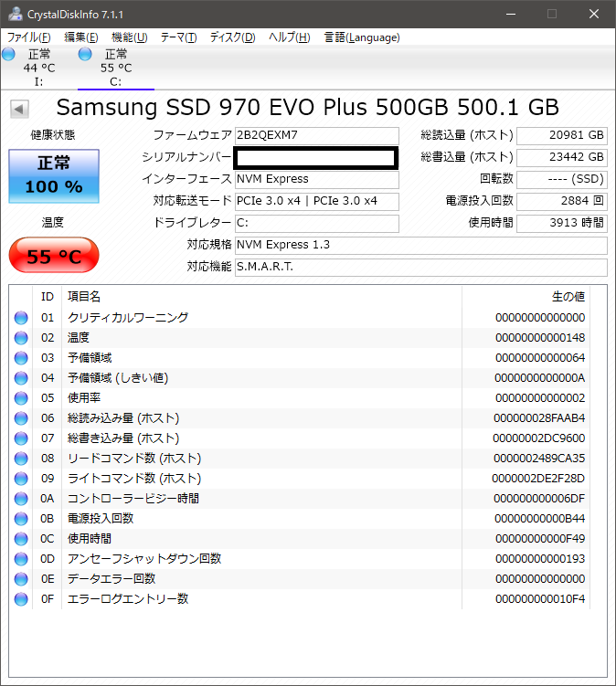Click the PCIe 3.0 x4 transfer mode field
Image resolution: width=616 pixels, height=686 pixels.
[317, 201]
